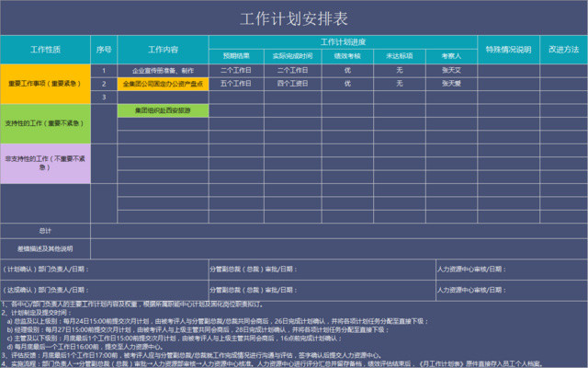Click the blank cell right of 总计

[x=339, y=231]
